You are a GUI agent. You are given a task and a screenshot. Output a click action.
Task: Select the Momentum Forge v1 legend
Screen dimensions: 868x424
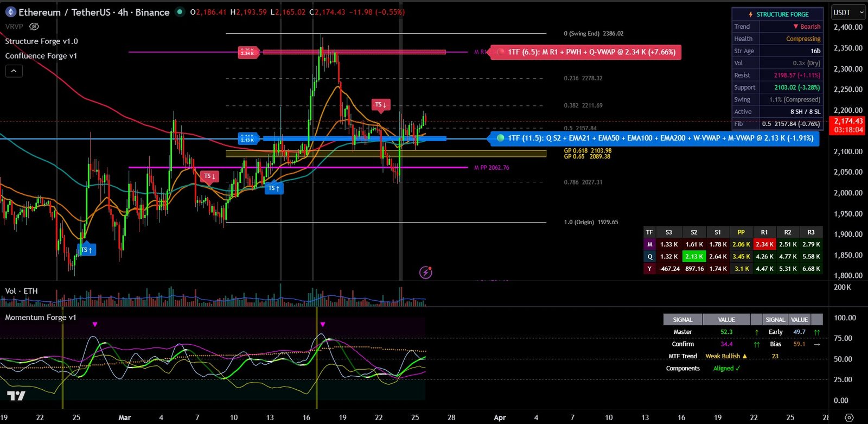tap(41, 318)
